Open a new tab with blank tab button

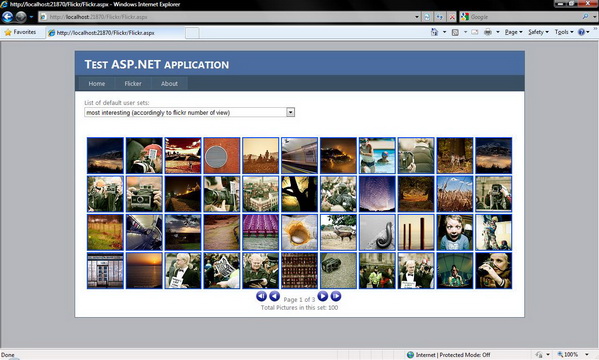point(192,33)
